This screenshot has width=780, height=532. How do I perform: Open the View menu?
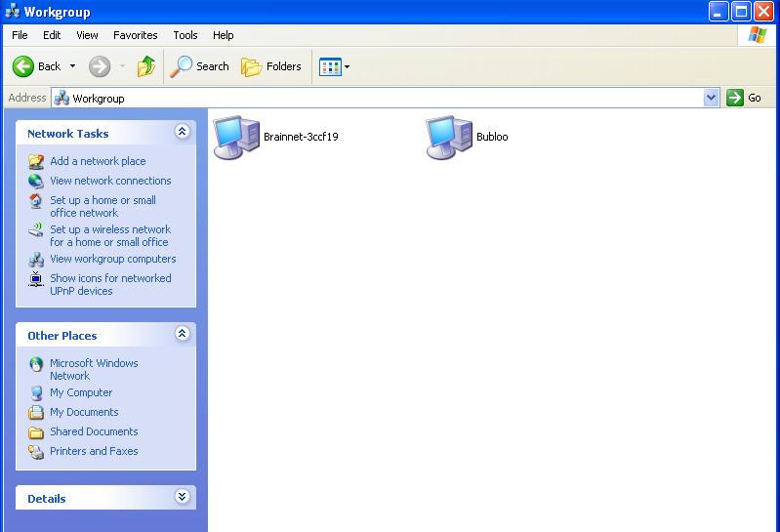click(x=87, y=35)
